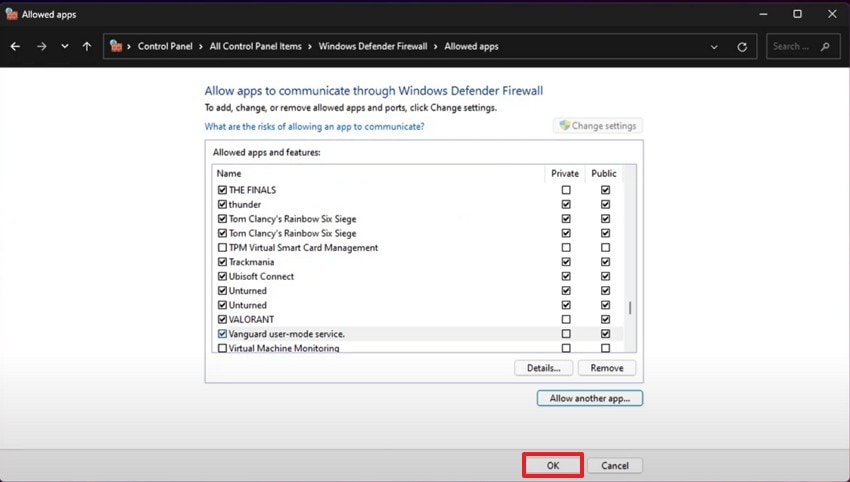Click the allowed apps list scrollbar
Screen dimensions: 850x482
pyautogui.click(x=630, y=309)
